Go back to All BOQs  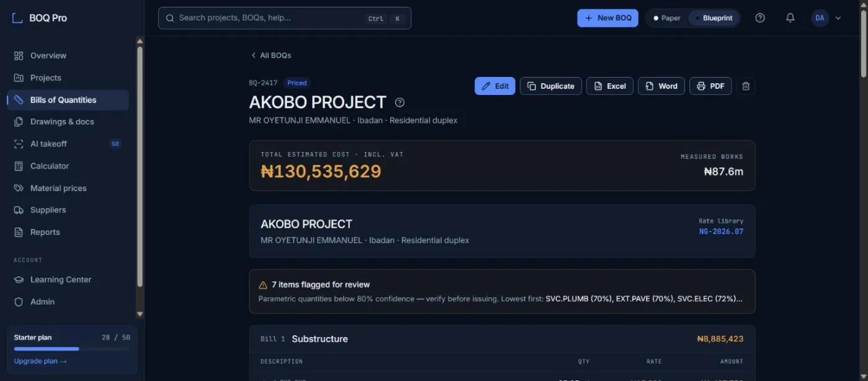tap(271, 55)
